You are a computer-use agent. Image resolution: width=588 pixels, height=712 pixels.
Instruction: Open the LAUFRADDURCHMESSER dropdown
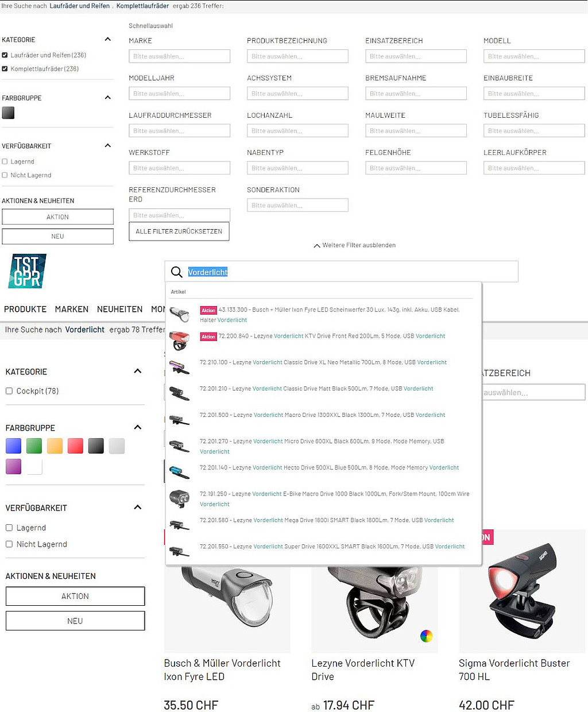coord(179,131)
